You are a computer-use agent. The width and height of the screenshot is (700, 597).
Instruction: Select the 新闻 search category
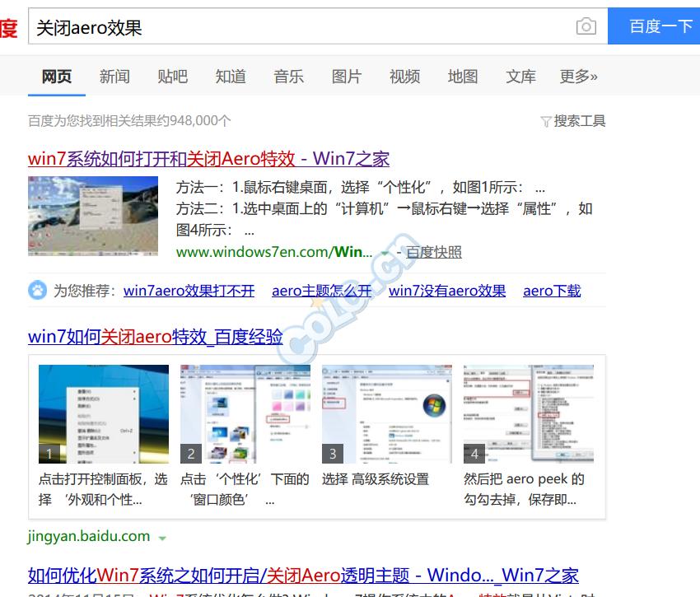(114, 76)
